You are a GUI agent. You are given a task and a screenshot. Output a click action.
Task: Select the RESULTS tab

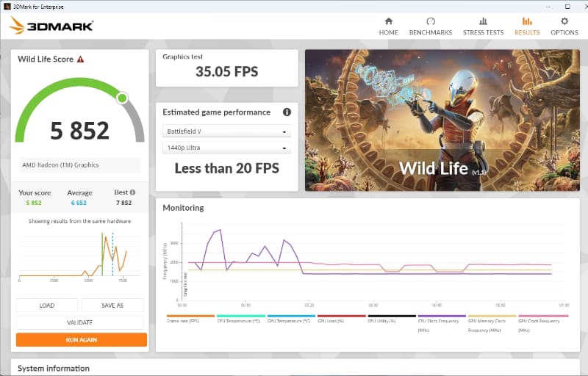527,26
